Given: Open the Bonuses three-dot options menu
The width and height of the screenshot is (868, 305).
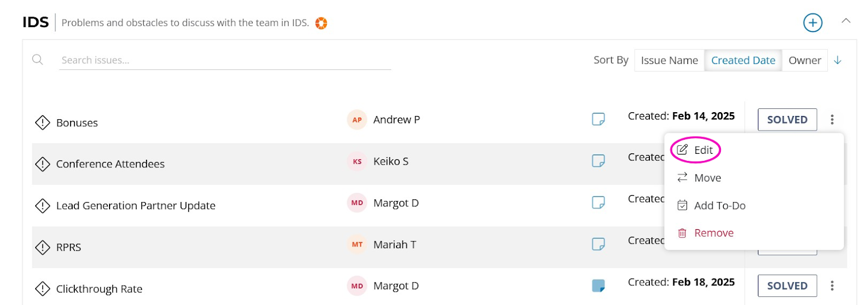Looking at the screenshot, I should tap(832, 120).
